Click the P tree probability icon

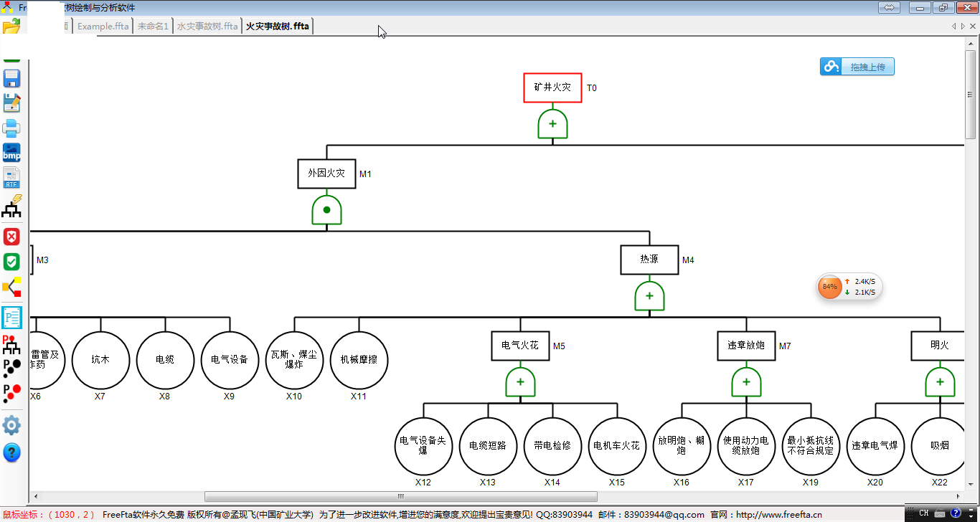pyautogui.click(x=11, y=345)
